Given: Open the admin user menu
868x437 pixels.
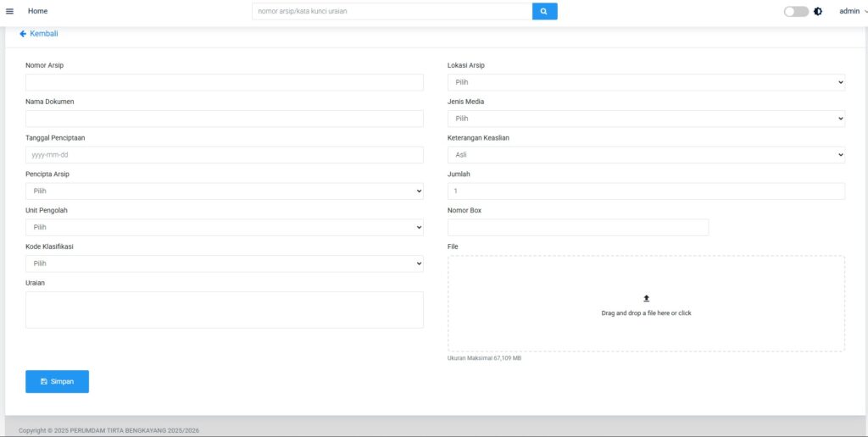Looking at the screenshot, I should pos(851,11).
